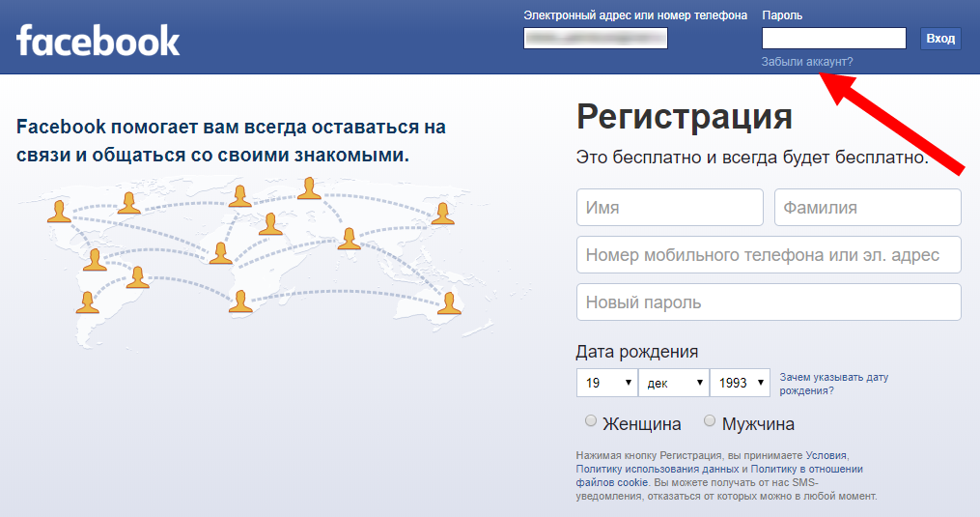Open Зачем указывать дату рождения? link
The image size is (980, 517).
click(x=834, y=384)
